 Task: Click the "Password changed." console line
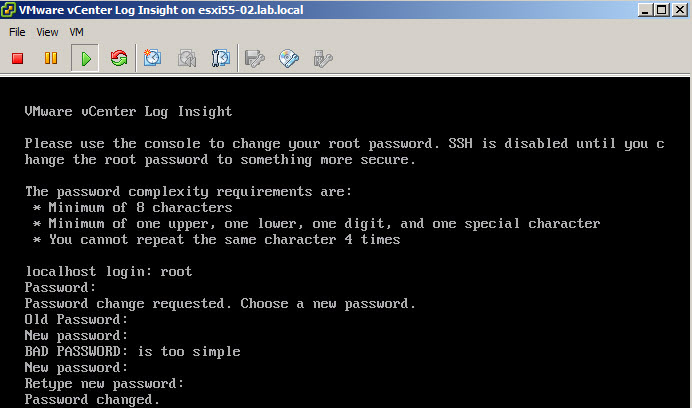(x=92, y=400)
